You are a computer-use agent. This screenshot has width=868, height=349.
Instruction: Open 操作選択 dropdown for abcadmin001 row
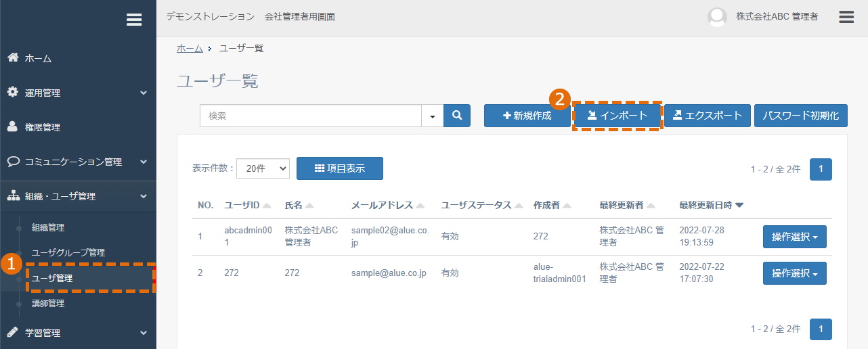click(x=795, y=237)
